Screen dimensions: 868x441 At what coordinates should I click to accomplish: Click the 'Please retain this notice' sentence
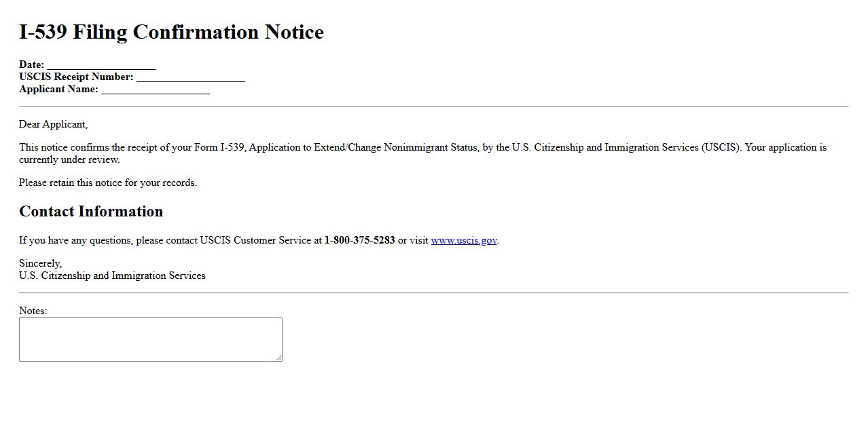tap(108, 183)
